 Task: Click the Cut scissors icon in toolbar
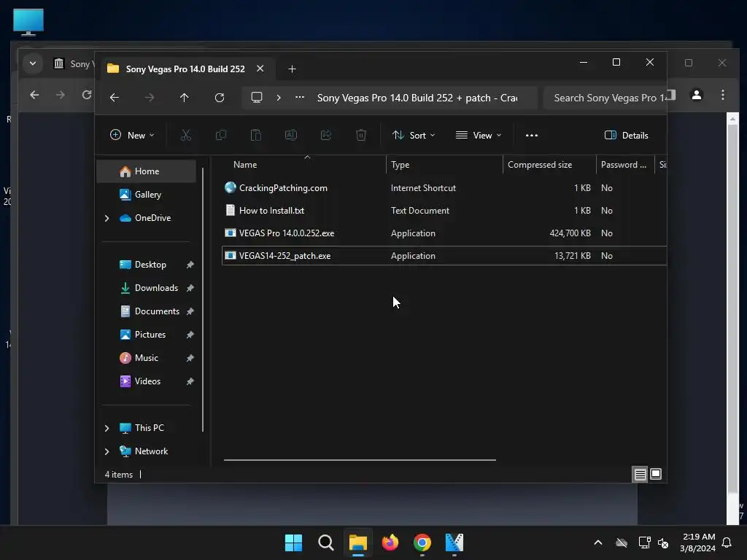186,135
